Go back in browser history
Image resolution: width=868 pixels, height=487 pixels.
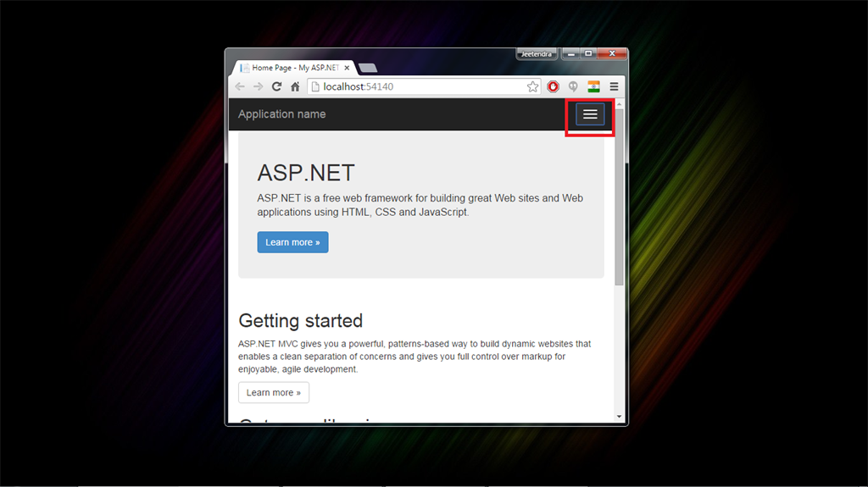tap(240, 86)
